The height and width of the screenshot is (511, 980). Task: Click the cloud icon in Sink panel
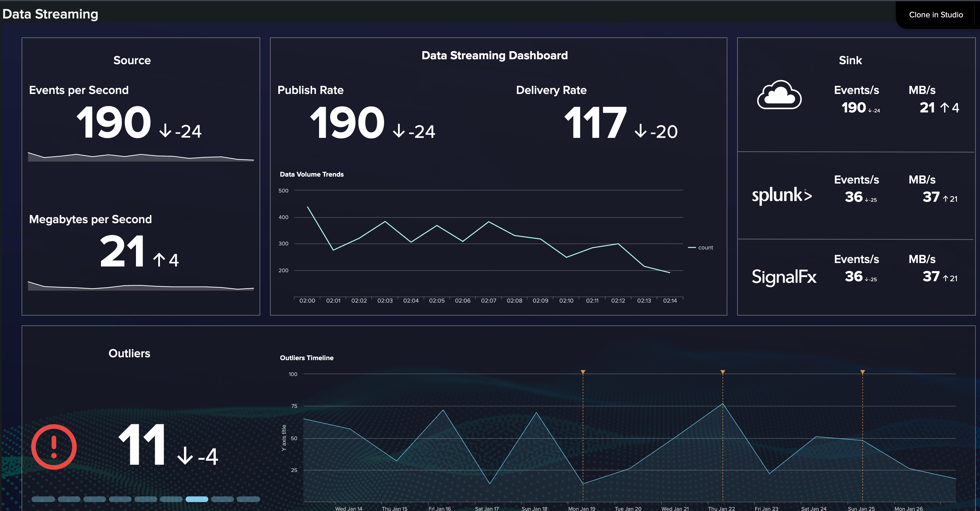tap(779, 95)
